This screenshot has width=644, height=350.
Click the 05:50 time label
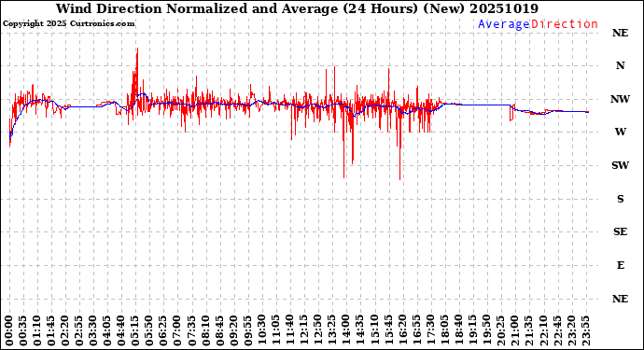tap(149, 331)
